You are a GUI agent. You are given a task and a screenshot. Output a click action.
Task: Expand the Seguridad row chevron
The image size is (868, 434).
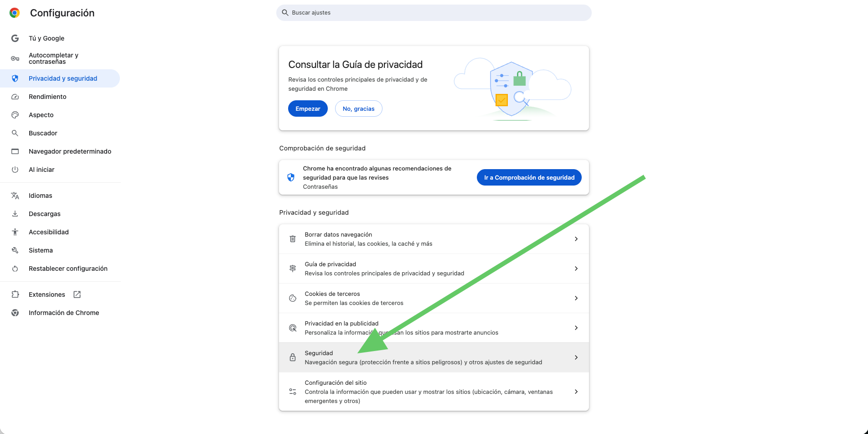click(x=576, y=357)
